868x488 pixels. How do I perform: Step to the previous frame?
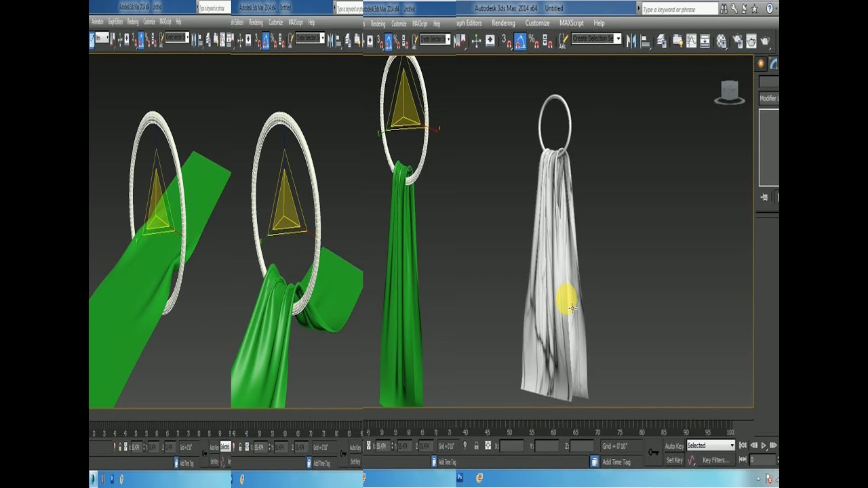[753, 445]
